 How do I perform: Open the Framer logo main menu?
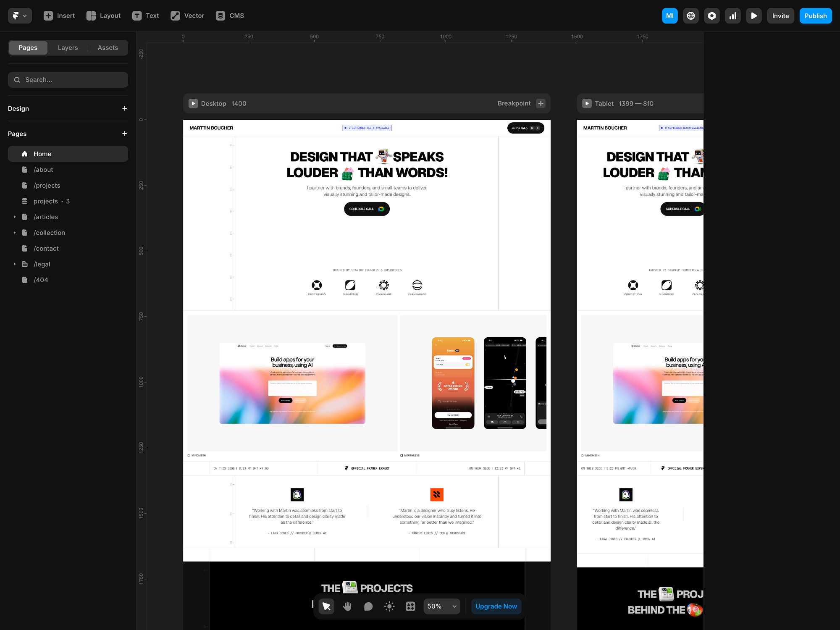tap(19, 16)
